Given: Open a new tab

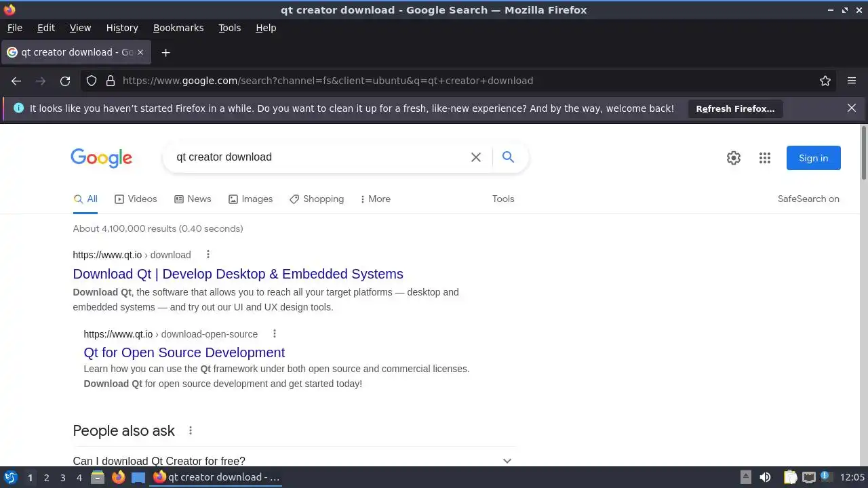Looking at the screenshot, I should (x=165, y=52).
